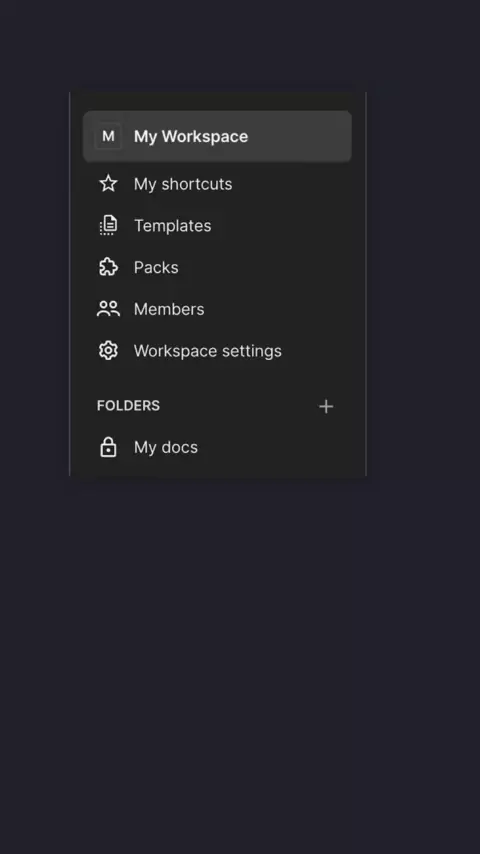Open the Workspace settings gear icon
480x854 pixels.
click(x=108, y=351)
